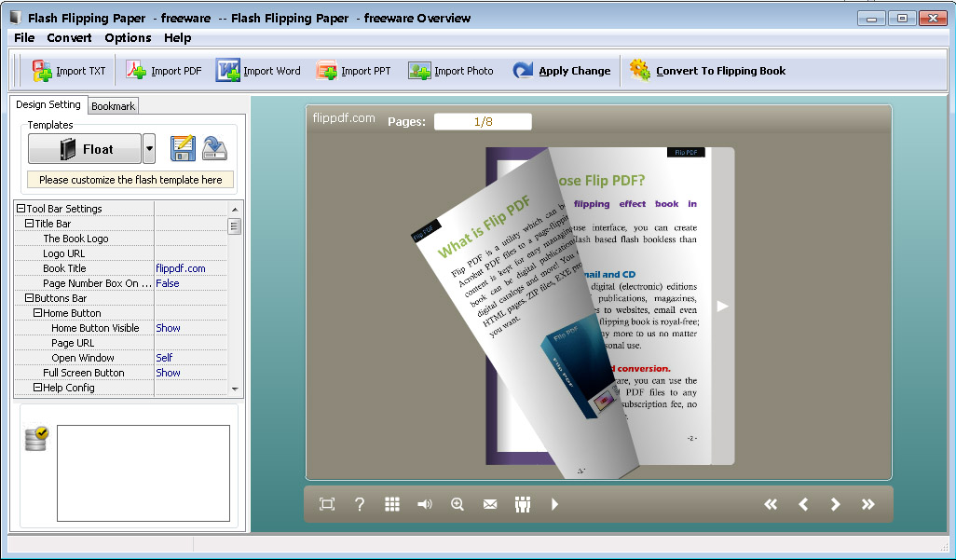The image size is (956, 560).
Task: Edit the Book Title value flippdf.com
Action: point(191,268)
